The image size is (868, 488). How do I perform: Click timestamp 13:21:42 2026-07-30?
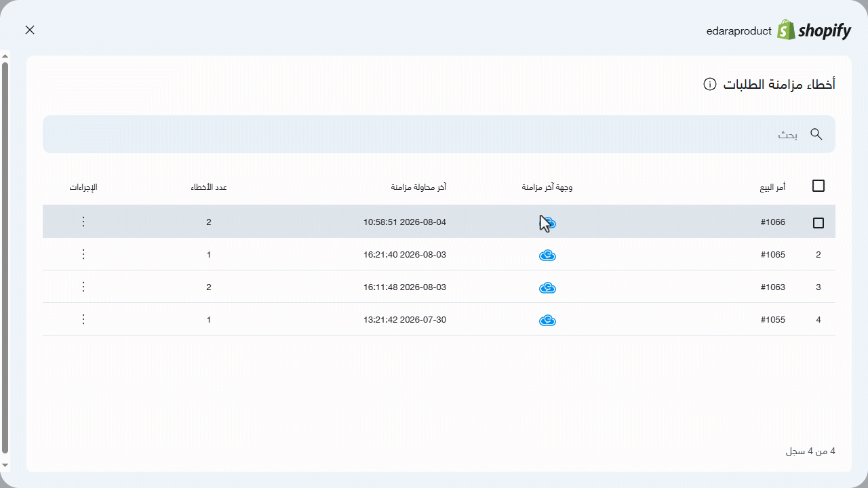tap(405, 320)
